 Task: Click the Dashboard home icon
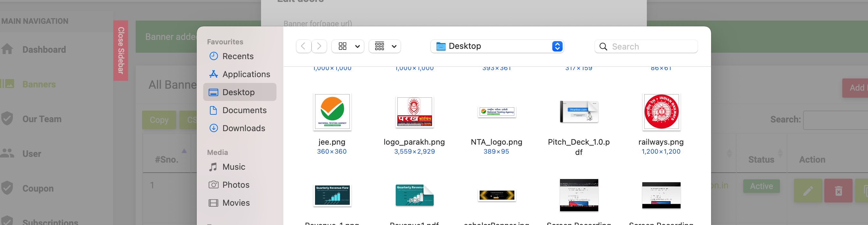point(7,49)
